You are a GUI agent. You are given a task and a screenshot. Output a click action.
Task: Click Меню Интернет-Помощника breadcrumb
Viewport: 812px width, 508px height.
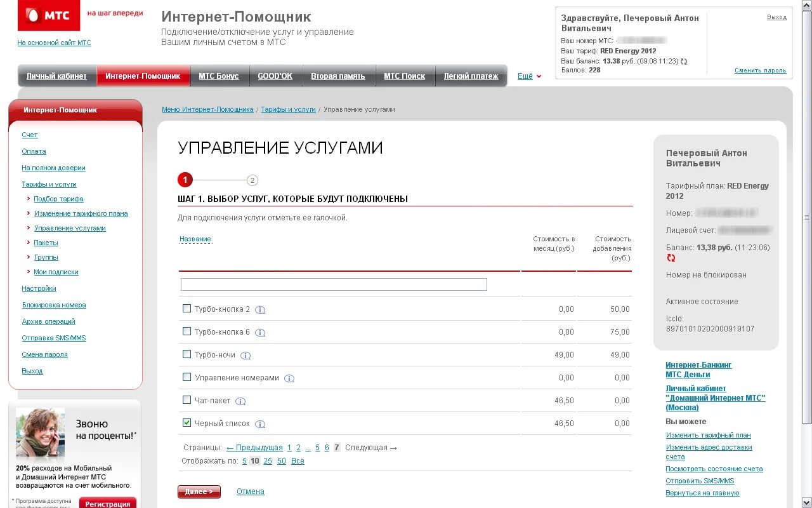click(x=207, y=109)
